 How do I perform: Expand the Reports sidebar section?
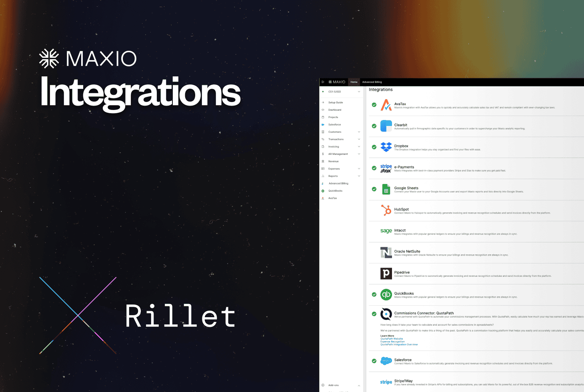click(x=359, y=176)
